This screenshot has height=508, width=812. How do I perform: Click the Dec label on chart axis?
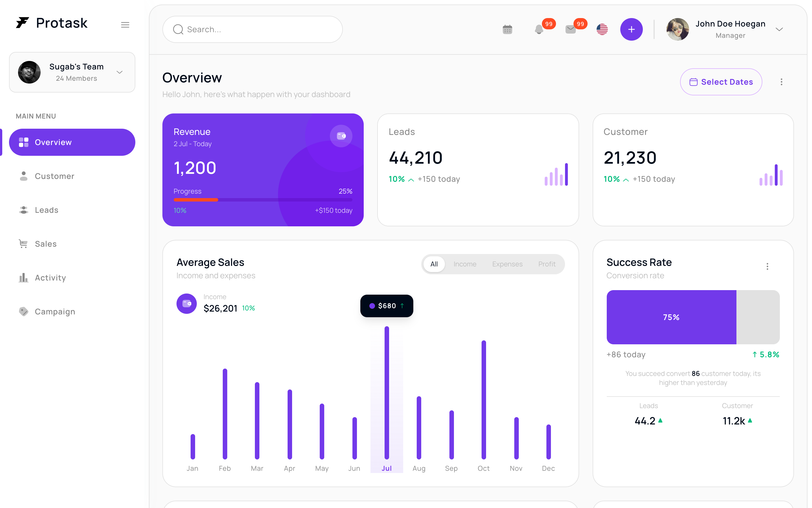[548, 468]
